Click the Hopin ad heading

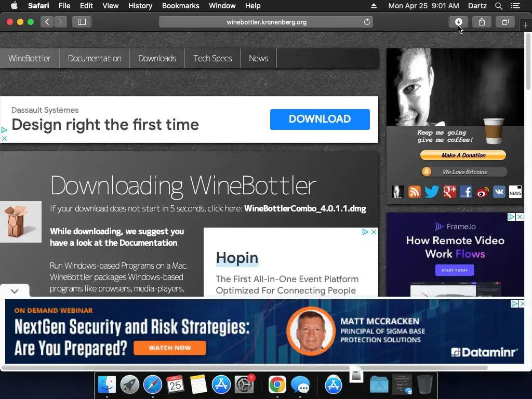(237, 258)
